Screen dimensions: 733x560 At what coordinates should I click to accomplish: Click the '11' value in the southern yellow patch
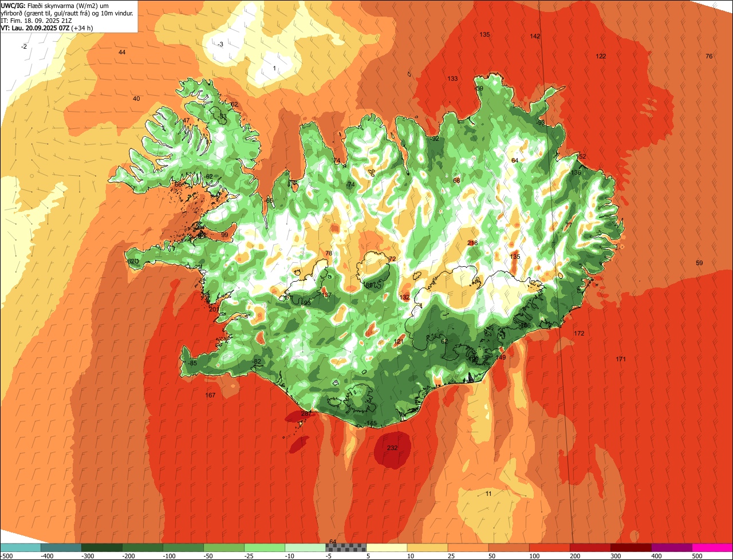[x=488, y=494]
